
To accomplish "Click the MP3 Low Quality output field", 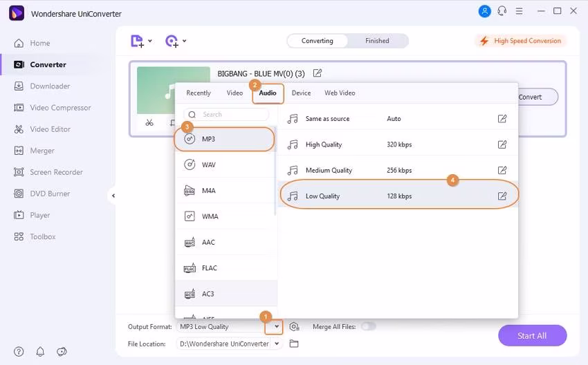I will pos(224,327).
